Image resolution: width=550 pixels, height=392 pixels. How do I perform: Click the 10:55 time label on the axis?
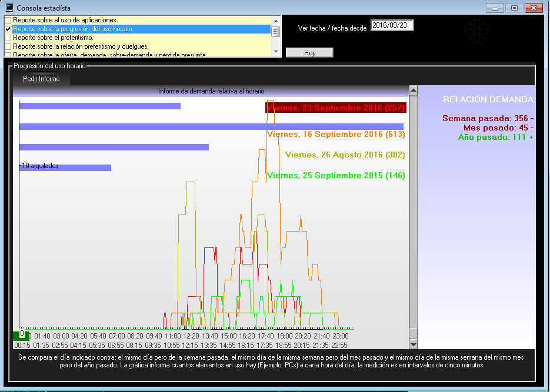(172, 346)
